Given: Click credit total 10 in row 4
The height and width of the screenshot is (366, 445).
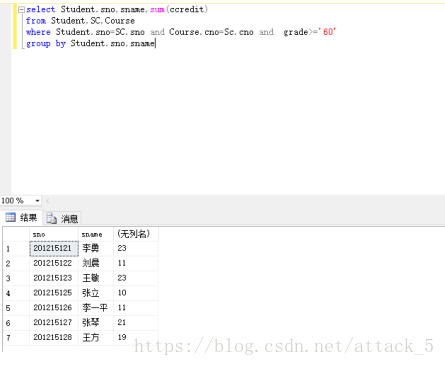Looking at the screenshot, I should [x=136, y=293].
